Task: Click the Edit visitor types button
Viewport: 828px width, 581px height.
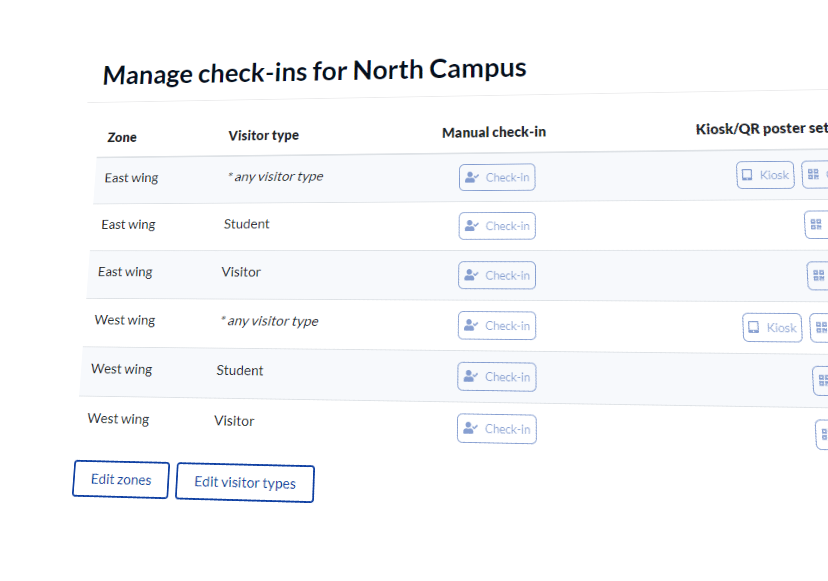Action: click(x=245, y=483)
